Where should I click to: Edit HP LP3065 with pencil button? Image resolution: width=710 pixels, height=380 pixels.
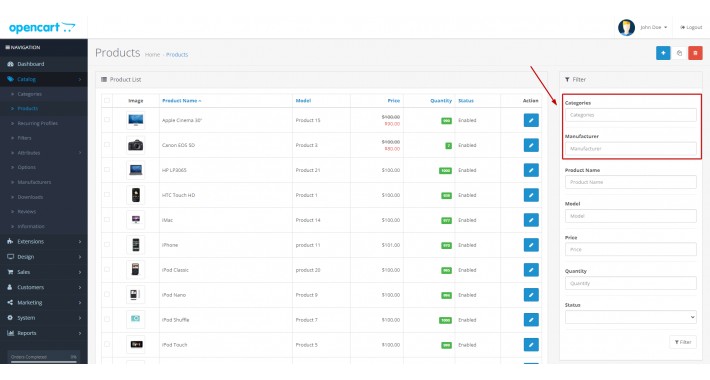[531, 170]
